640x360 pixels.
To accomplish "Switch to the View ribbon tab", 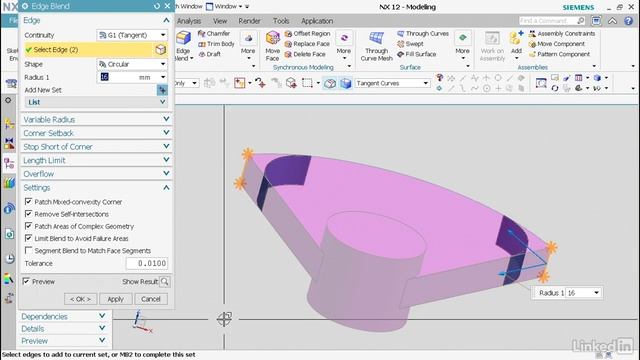I will (220, 21).
